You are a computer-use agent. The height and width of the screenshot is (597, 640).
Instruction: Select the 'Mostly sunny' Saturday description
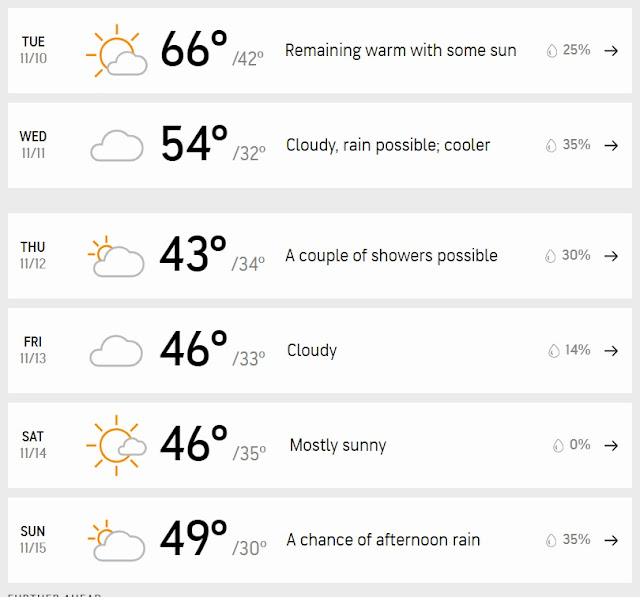point(338,445)
